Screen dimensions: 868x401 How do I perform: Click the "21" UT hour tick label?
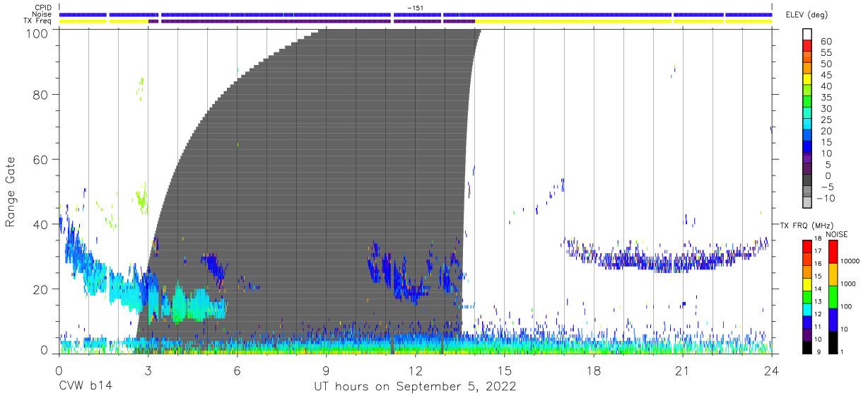682,369
